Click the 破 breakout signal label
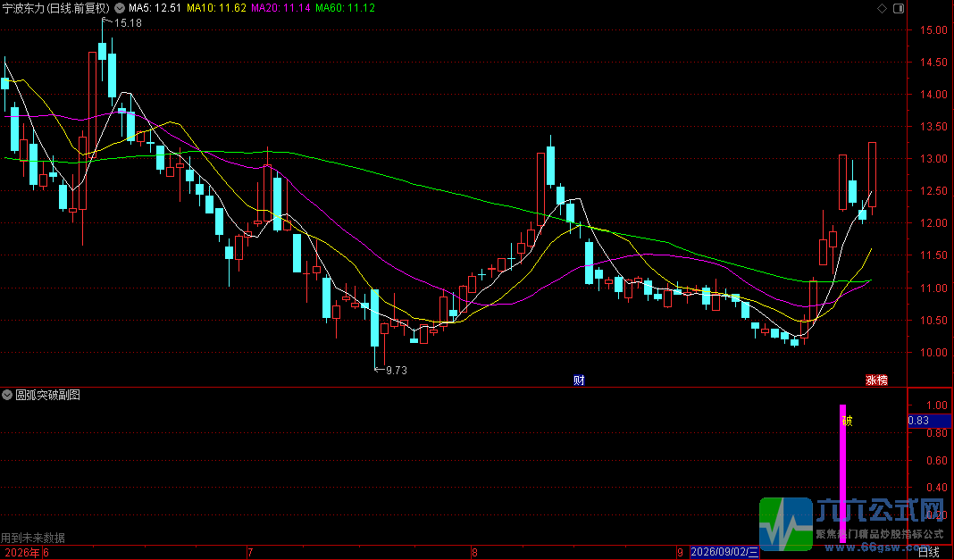 (x=847, y=421)
